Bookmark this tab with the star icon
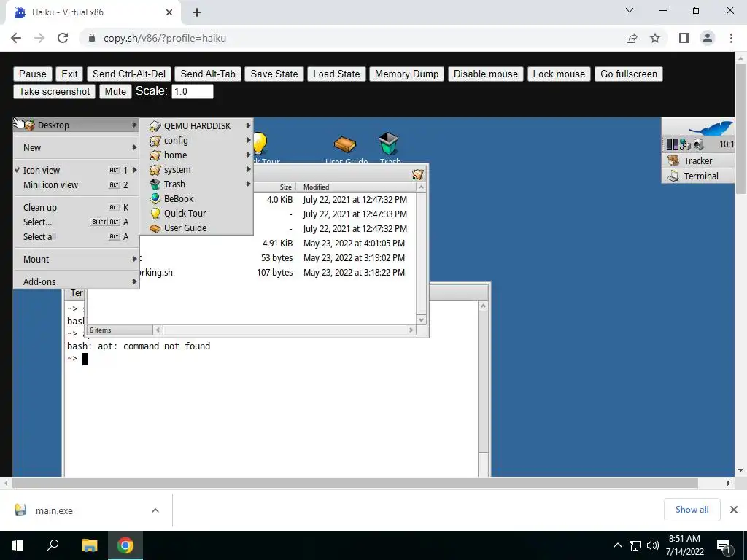The height and width of the screenshot is (560, 747). point(655,38)
